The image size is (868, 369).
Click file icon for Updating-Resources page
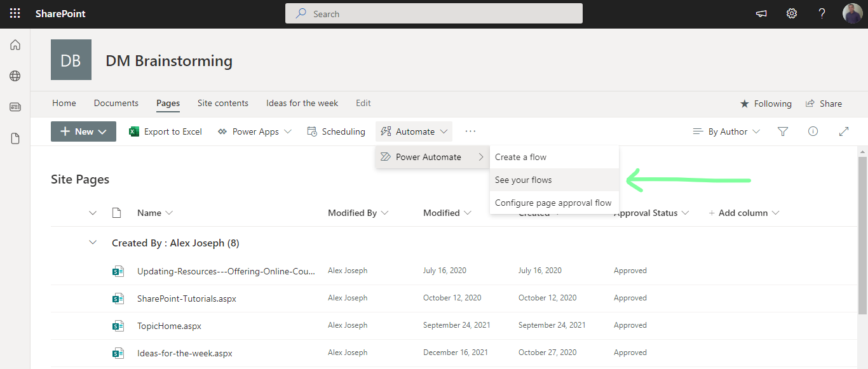(x=118, y=271)
